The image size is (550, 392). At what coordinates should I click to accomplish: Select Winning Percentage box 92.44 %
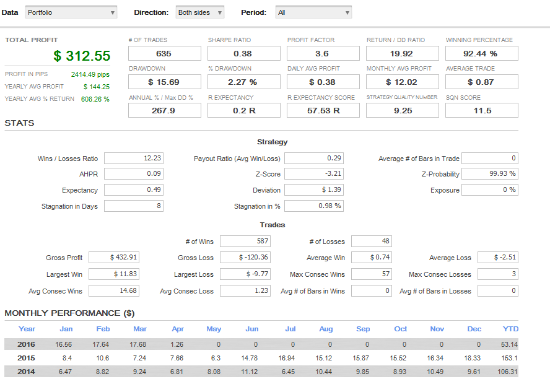[482, 54]
